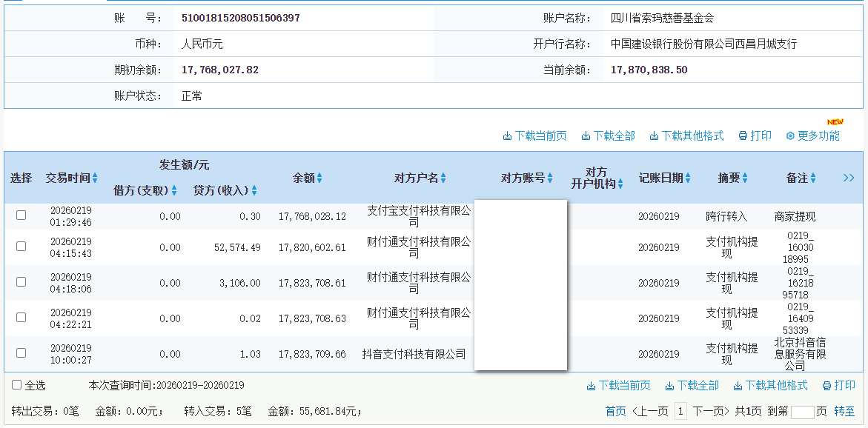Click the 打印 print icon

[743, 136]
